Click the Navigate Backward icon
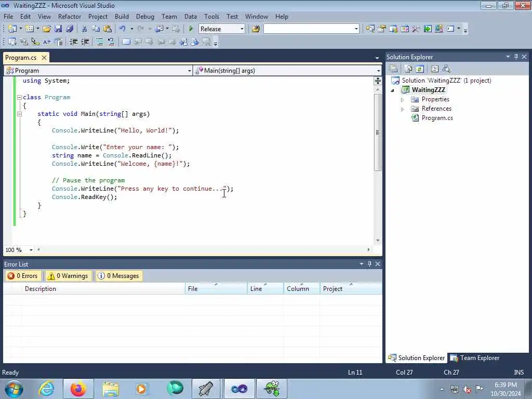The image size is (532, 399). coord(159,29)
